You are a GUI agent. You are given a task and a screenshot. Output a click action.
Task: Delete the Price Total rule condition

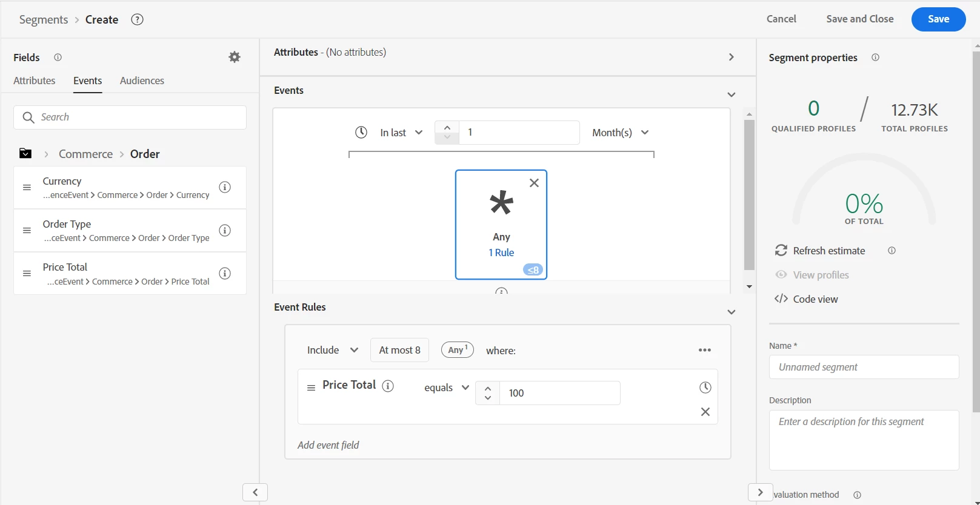pyautogui.click(x=705, y=412)
